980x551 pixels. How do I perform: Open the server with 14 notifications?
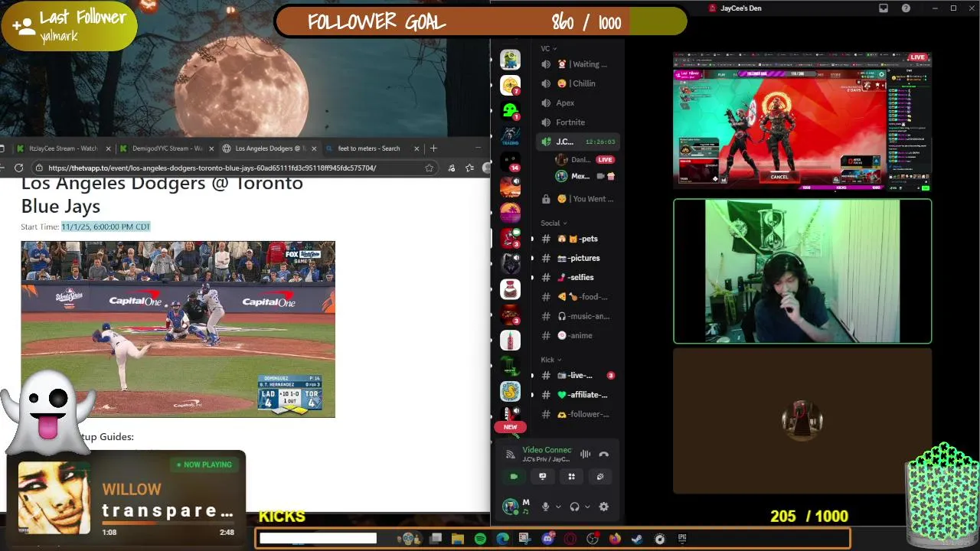click(x=510, y=162)
